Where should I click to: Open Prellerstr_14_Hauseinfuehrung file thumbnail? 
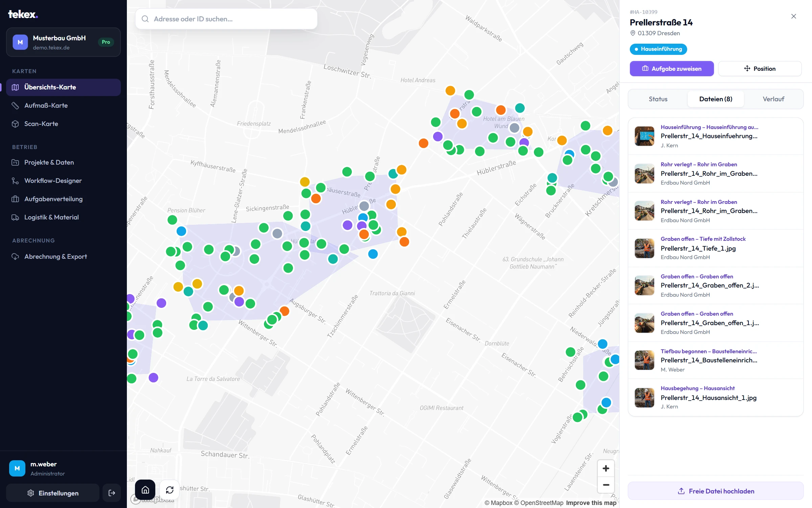pyautogui.click(x=644, y=136)
